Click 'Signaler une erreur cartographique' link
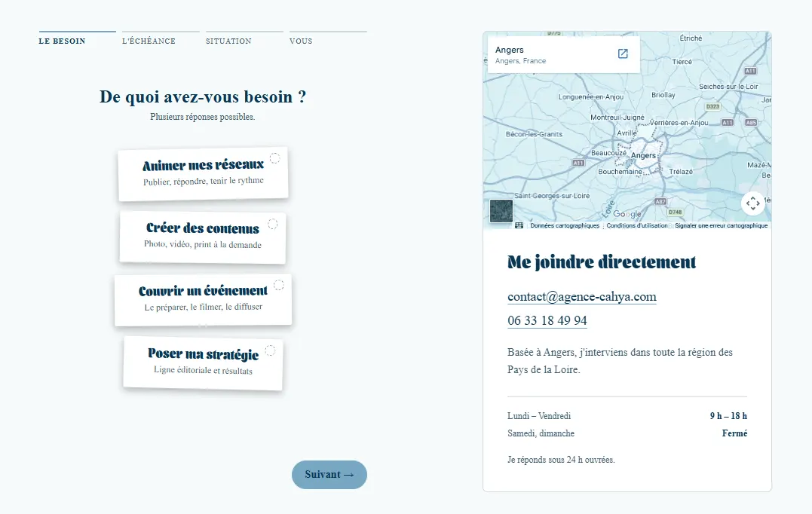The width and height of the screenshot is (812, 514). click(x=722, y=225)
